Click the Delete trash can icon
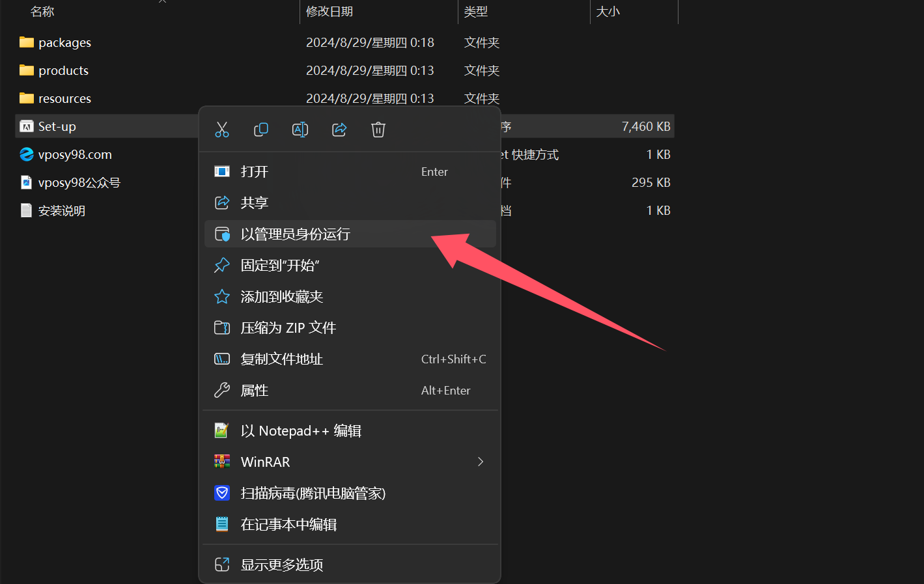The image size is (924, 584). (x=378, y=130)
